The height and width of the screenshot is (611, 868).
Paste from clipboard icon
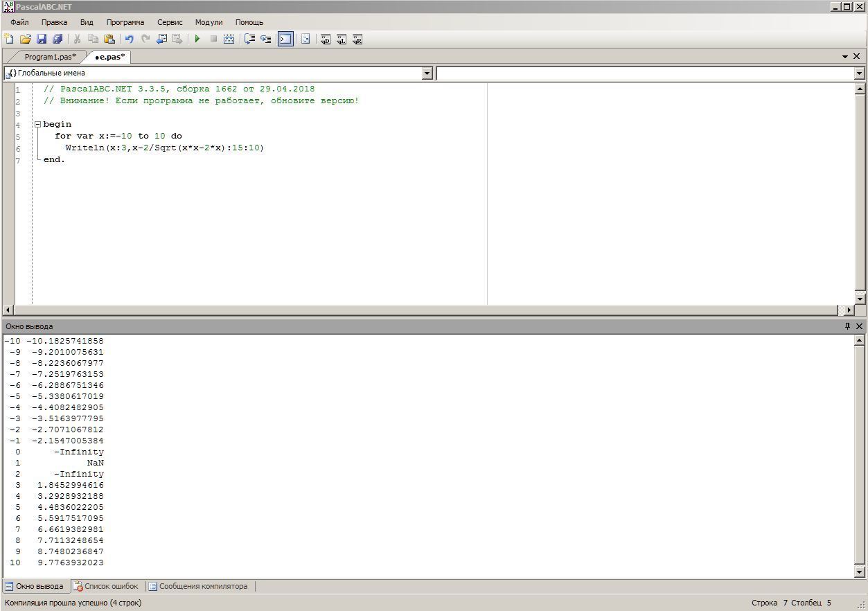[109, 39]
